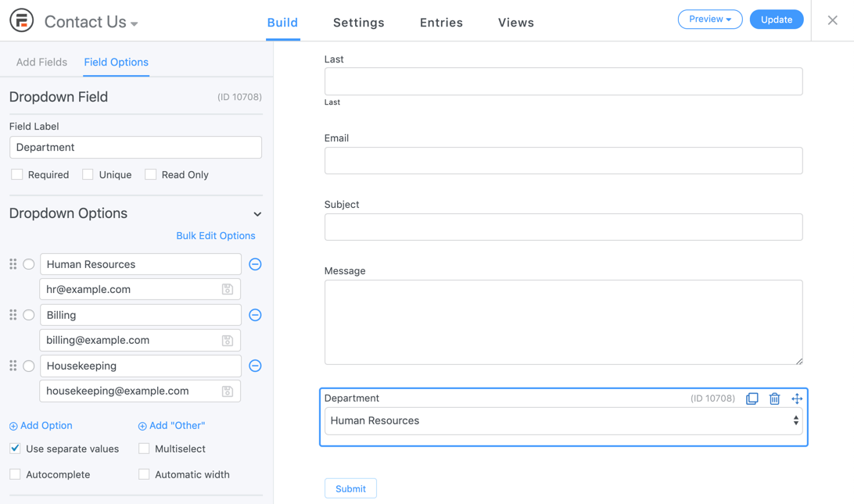Screen dimensions: 854x504
Task: Toggle the Read Only checkbox
Action: click(x=150, y=174)
